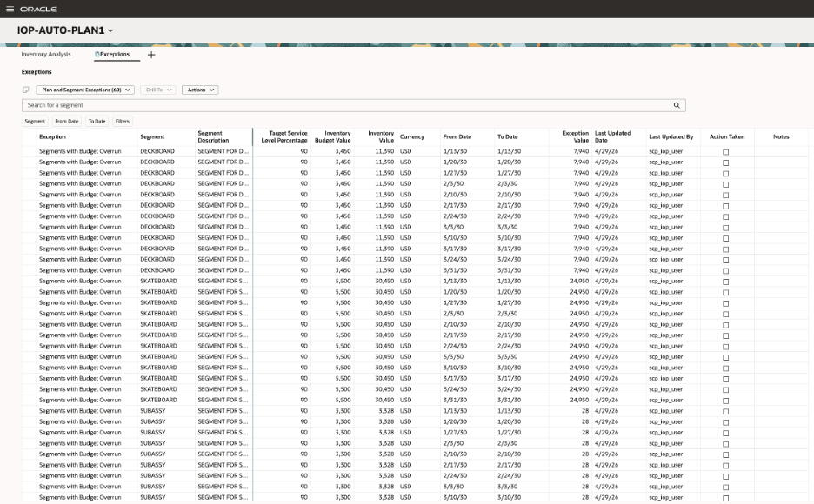Check Action Taken for SUBASSY 3/3/30 row
Image resolution: width=814 pixels, height=504 pixels.
pos(726,487)
